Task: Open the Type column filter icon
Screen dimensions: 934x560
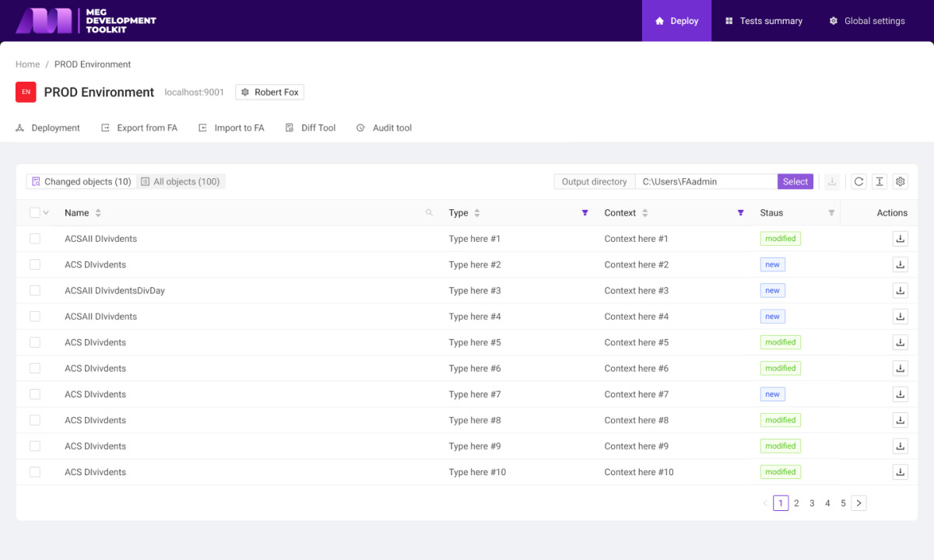Action: pos(585,213)
